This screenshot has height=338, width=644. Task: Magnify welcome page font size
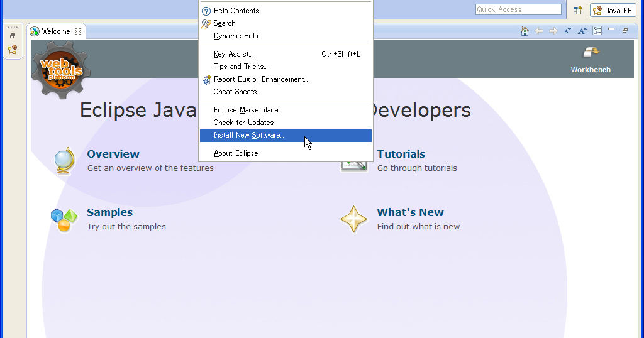pyautogui.click(x=582, y=31)
